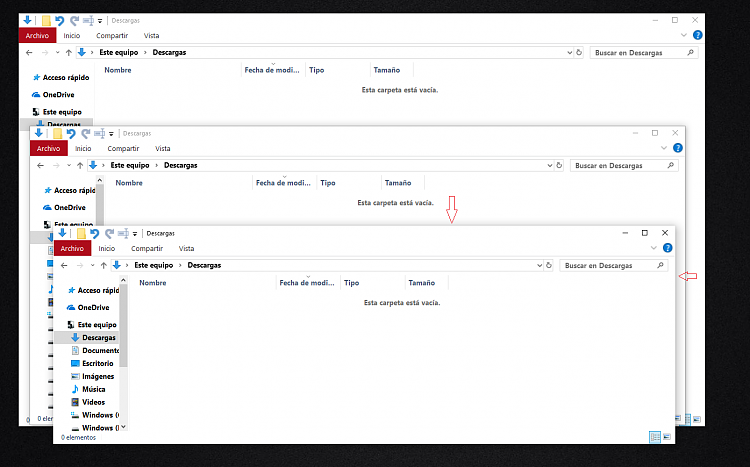
Task: Open the Compartir tab in the middle window
Action: pyautogui.click(x=123, y=148)
